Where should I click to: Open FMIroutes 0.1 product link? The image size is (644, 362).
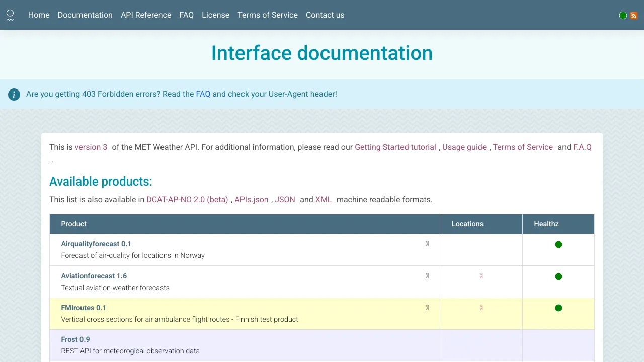click(x=84, y=308)
